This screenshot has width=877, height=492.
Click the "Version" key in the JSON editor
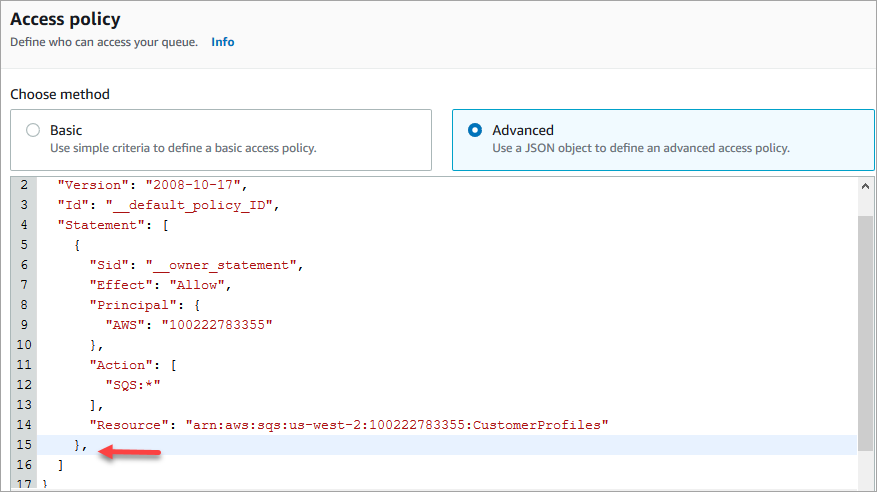[92, 185]
